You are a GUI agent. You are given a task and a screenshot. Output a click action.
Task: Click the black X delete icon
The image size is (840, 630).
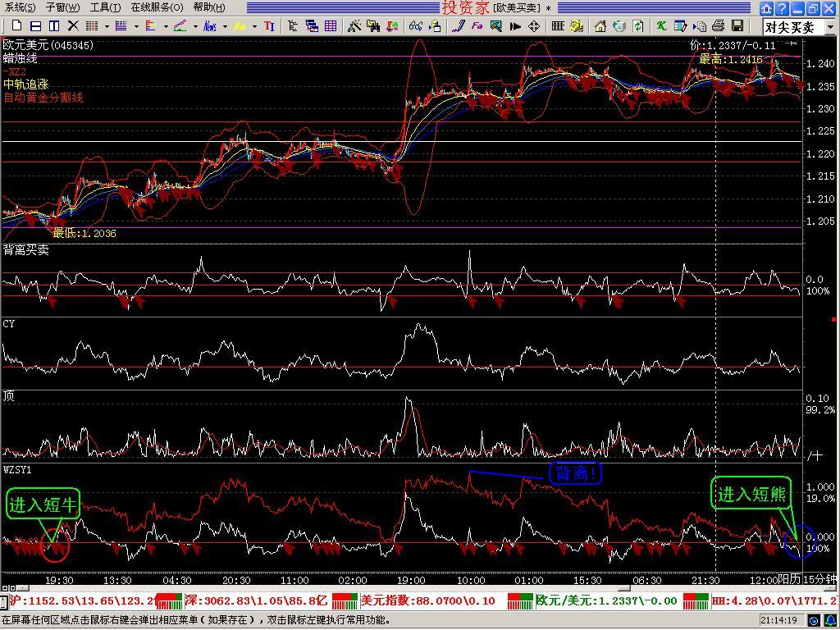tap(73, 25)
